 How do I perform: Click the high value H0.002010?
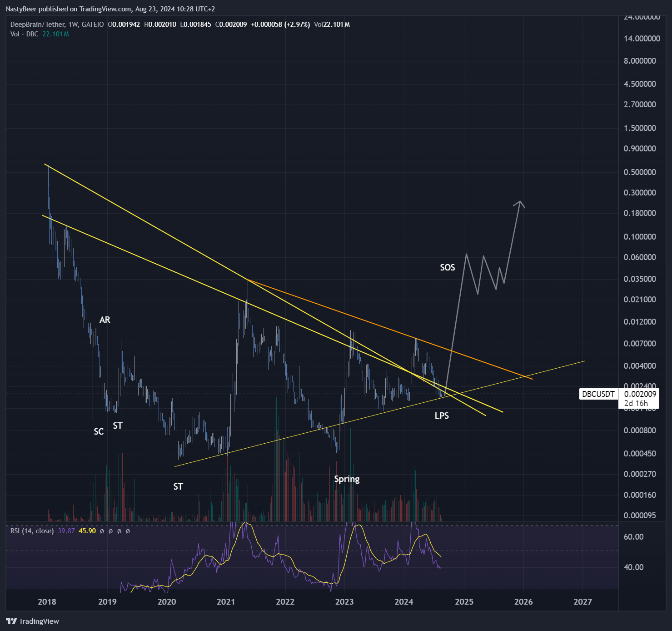(x=160, y=25)
